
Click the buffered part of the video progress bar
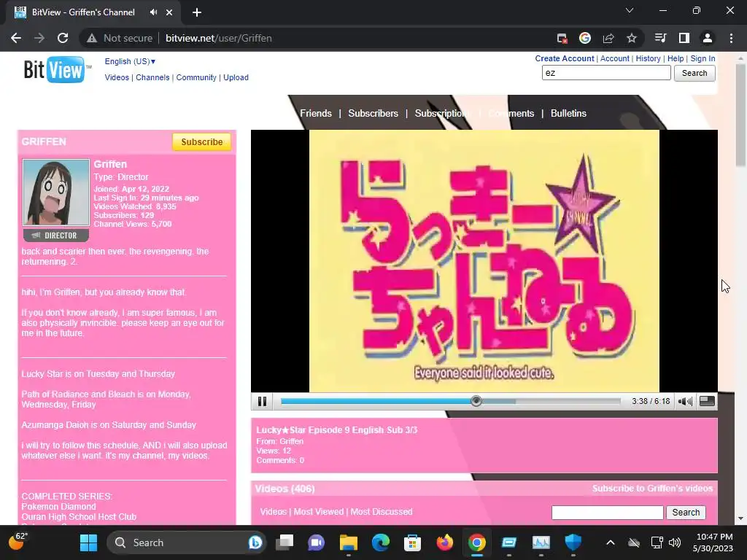click(x=499, y=402)
